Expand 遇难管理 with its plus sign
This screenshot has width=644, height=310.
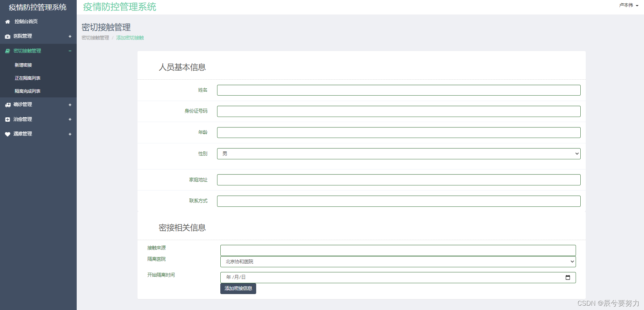click(x=70, y=134)
